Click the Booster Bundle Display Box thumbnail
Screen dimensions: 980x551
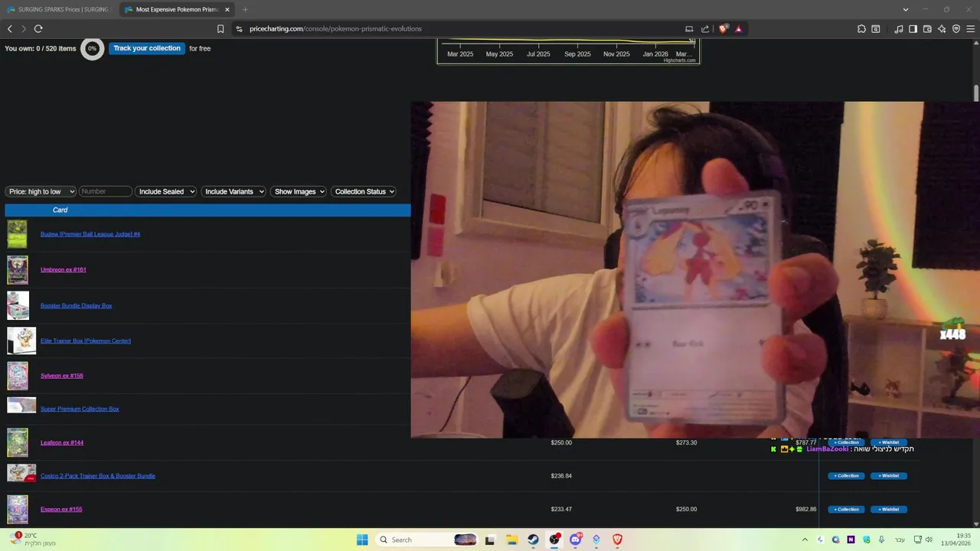pyautogui.click(x=18, y=305)
